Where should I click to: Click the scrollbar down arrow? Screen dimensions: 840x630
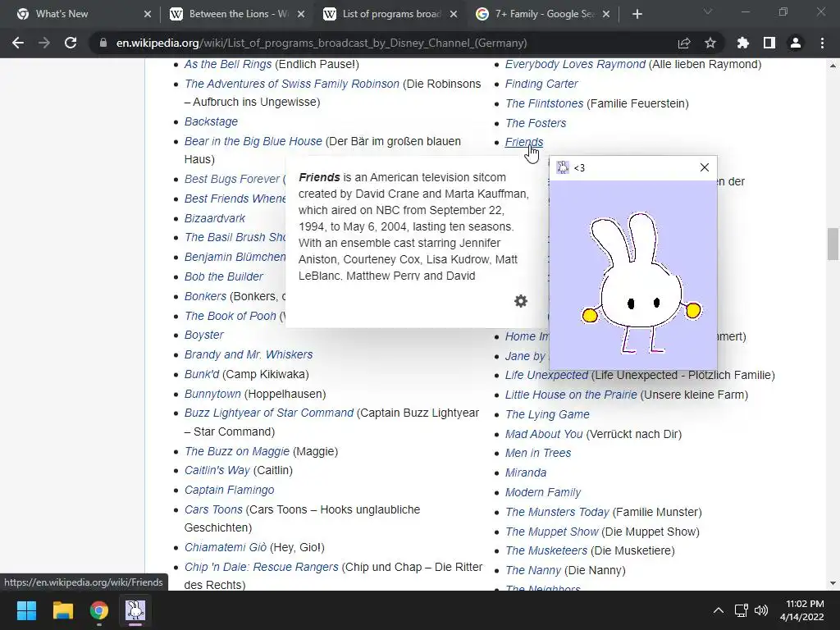[833, 583]
